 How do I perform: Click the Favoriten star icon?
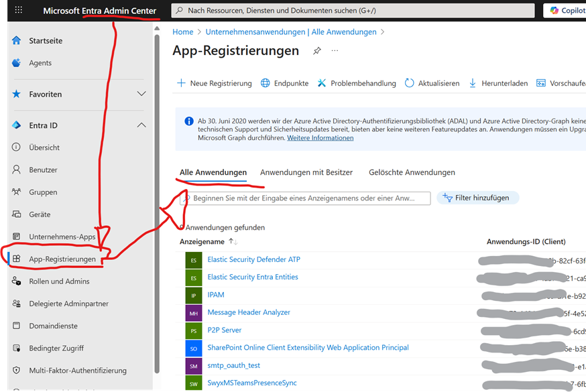coord(17,94)
